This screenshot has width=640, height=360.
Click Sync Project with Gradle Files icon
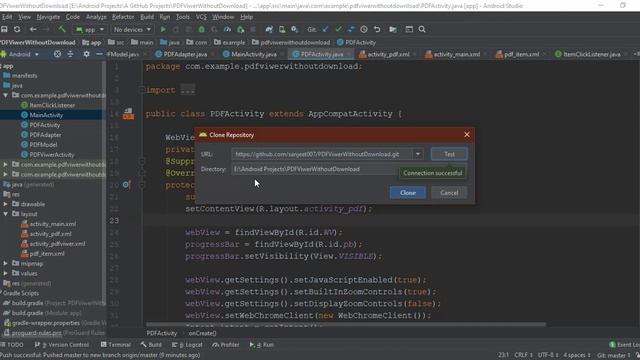point(269,29)
